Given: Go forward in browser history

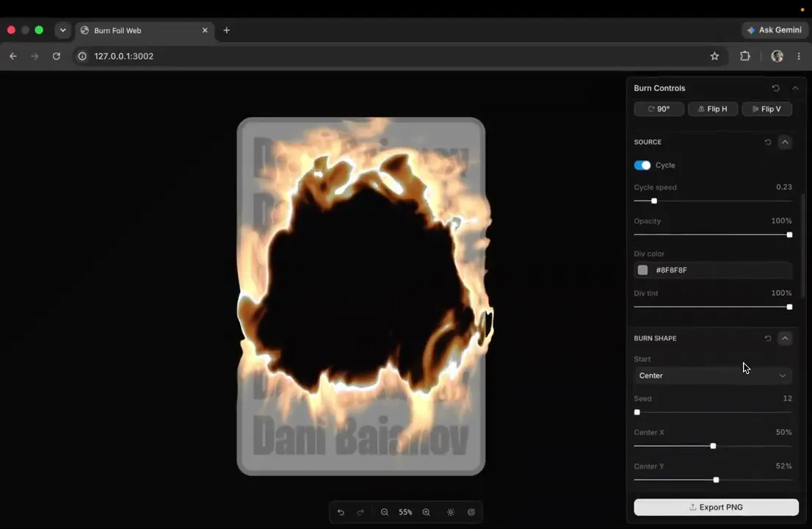Looking at the screenshot, I should [35, 56].
